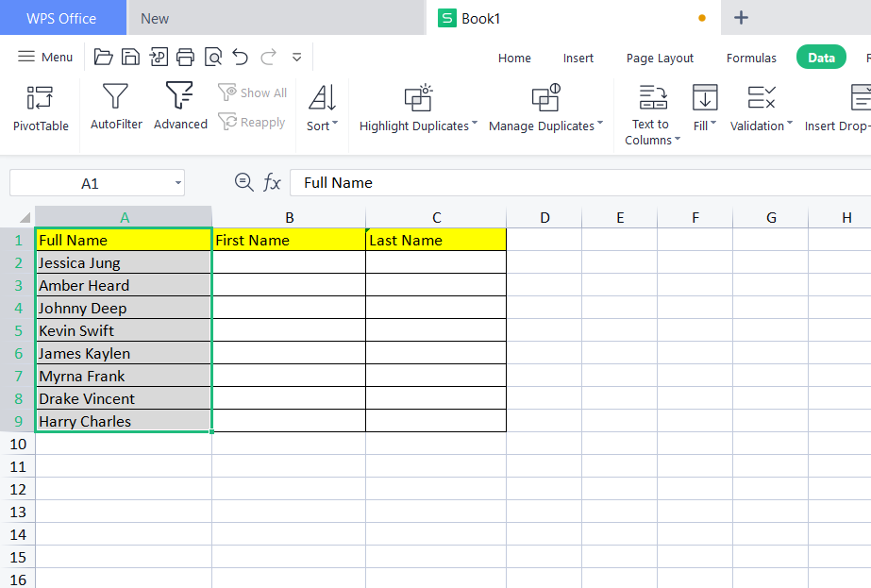
Task: Switch to the Formulas tab
Action: [x=751, y=58]
